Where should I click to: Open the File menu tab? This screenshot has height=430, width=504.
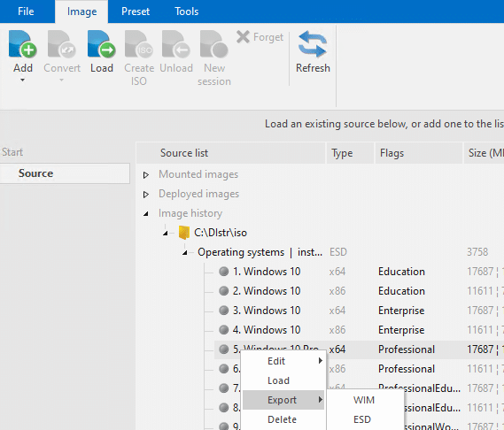click(26, 12)
